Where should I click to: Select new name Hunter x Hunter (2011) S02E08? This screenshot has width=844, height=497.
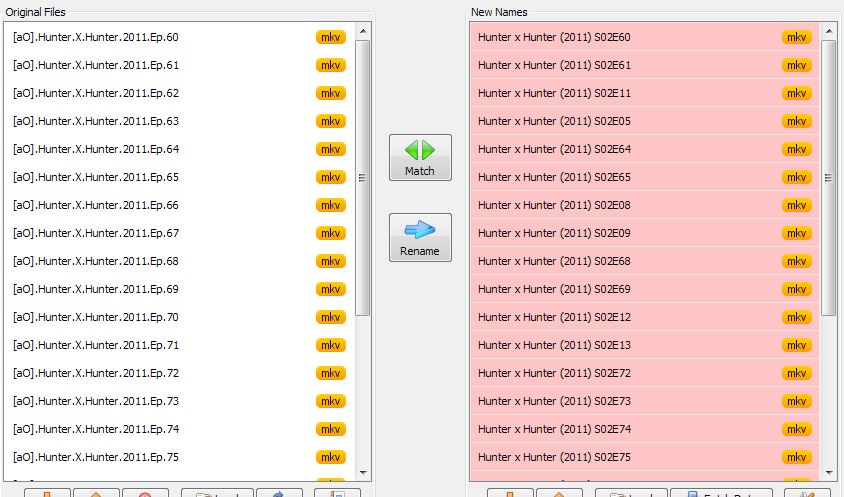pos(645,205)
